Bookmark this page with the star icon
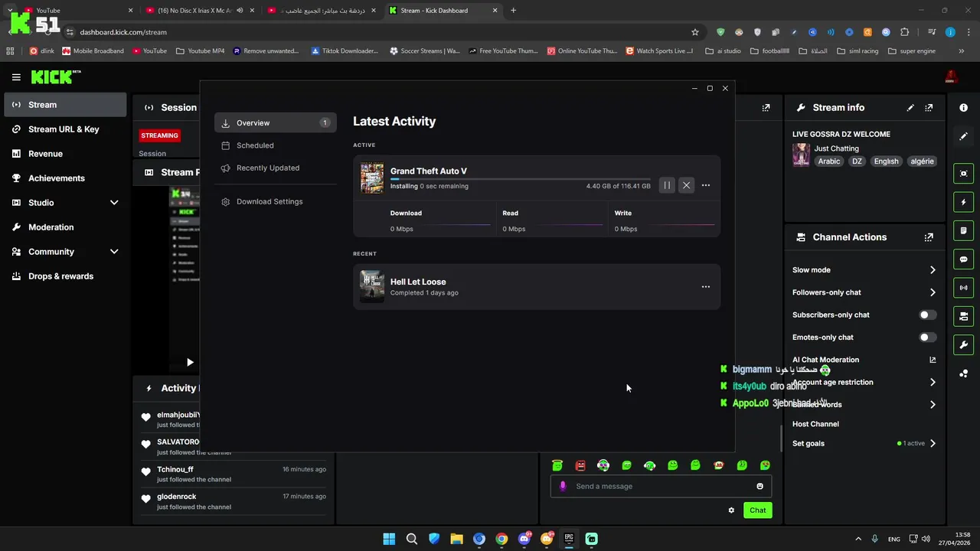This screenshot has width=980, height=551. tap(695, 32)
